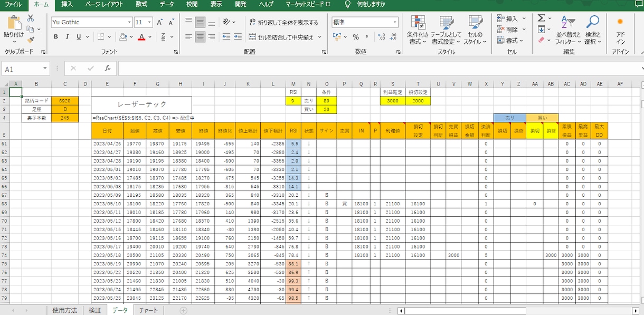Click the Copy icon in the clipboard group
Image resolution: width=644 pixels, height=315 pixels.
pos(31,28)
